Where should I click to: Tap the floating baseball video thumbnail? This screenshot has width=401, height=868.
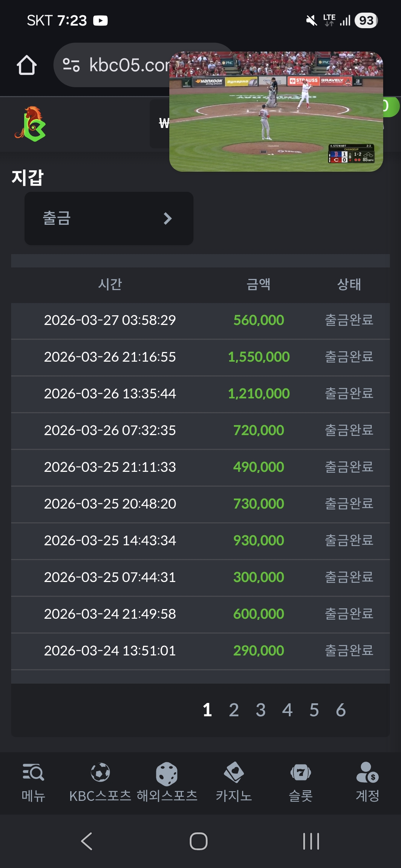tap(276, 112)
